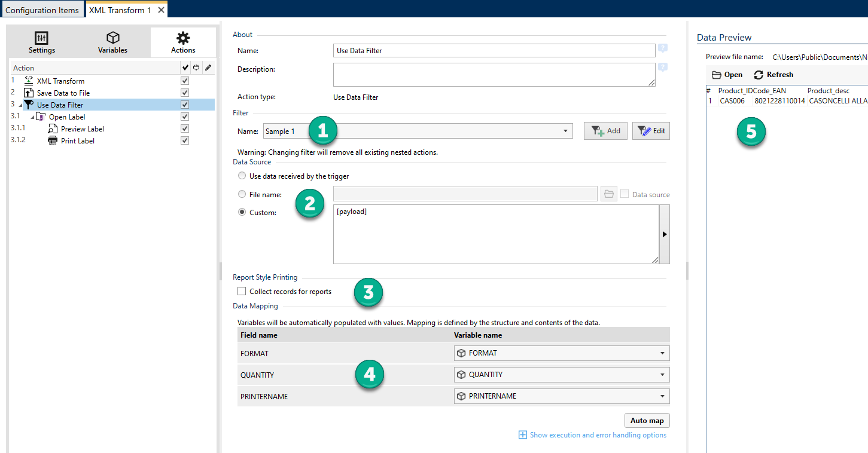The height and width of the screenshot is (453, 868).
Task: Click the Use Data Filter funnel icon
Action: (x=28, y=105)
